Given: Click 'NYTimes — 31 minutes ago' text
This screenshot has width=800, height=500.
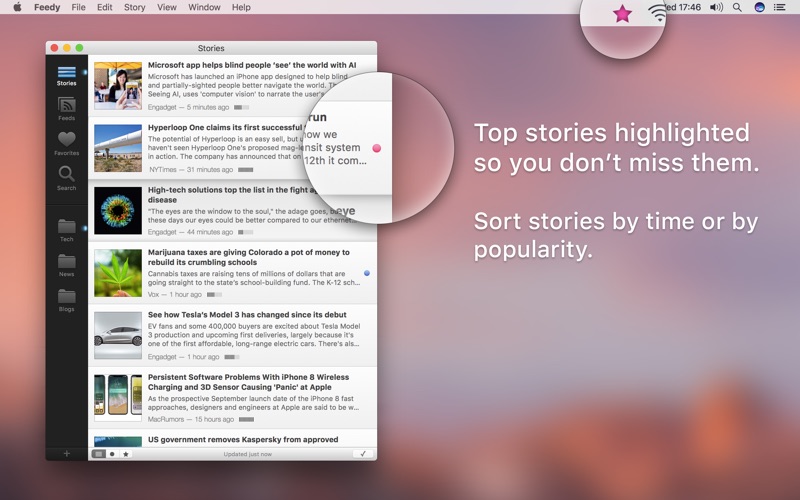Looking at the screenshot, I should (191, 170).
